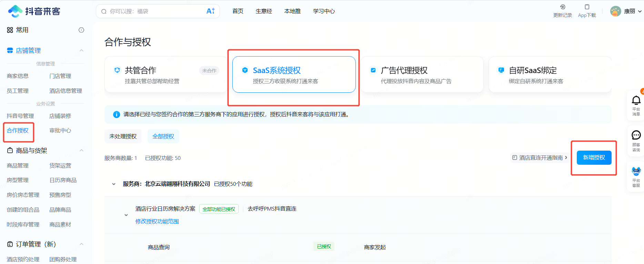Click the 全部功能已授权 status tag
Screen dimensions: 644x264
219,209
